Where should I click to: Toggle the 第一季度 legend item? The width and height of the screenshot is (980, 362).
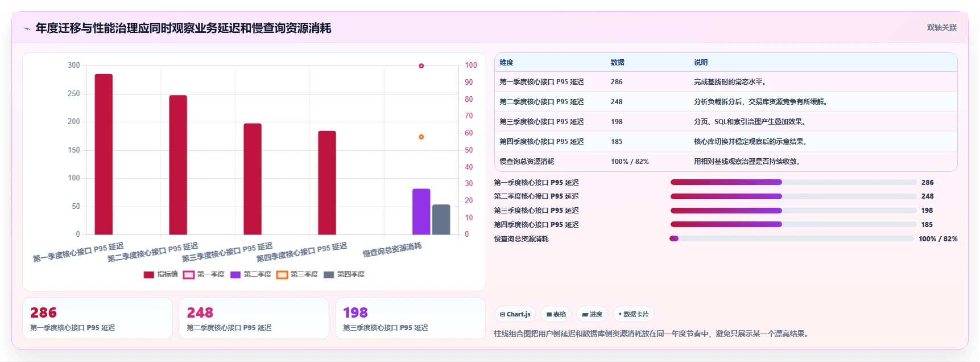204,274
